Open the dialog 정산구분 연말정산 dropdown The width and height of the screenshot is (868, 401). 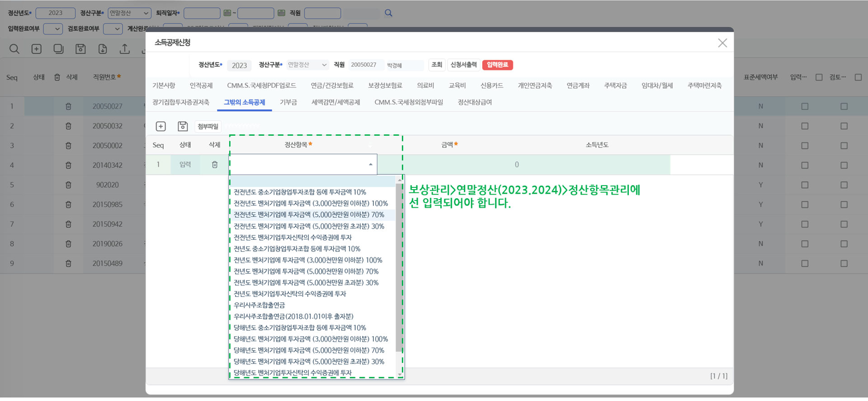[307, 65]
